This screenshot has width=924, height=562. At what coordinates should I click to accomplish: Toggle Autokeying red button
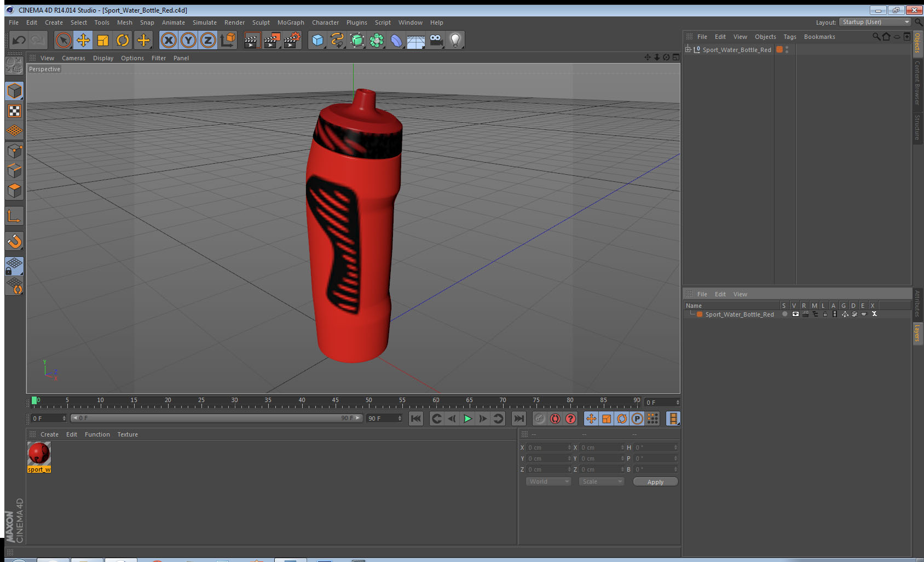click(x=555, y=418)
